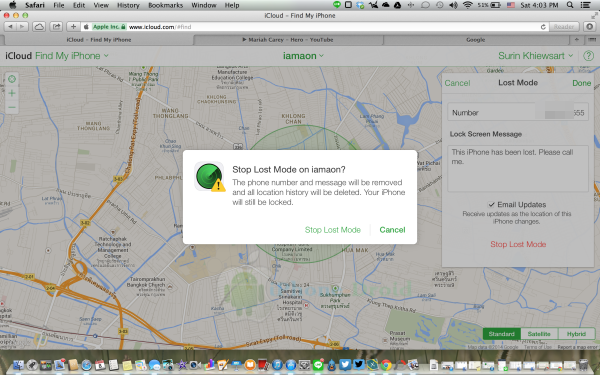Toggle the Email Updates checkbox

491,205
